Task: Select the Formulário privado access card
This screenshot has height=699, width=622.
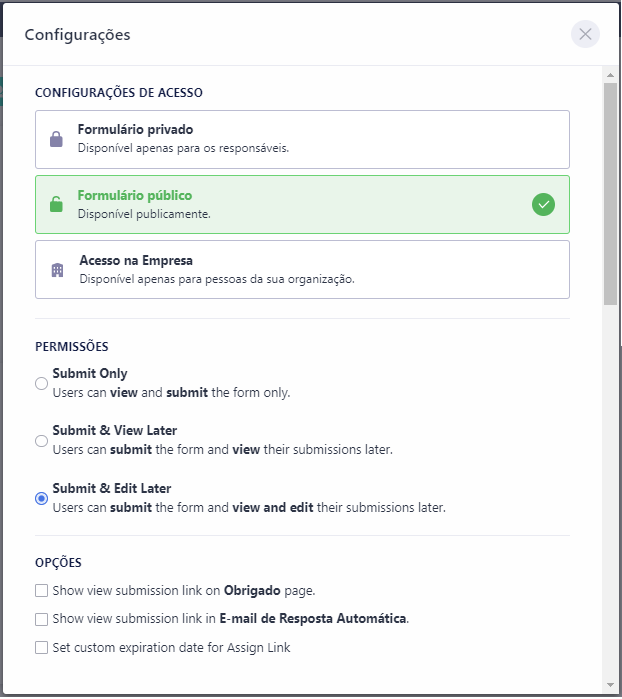Action: coord(302,139)
